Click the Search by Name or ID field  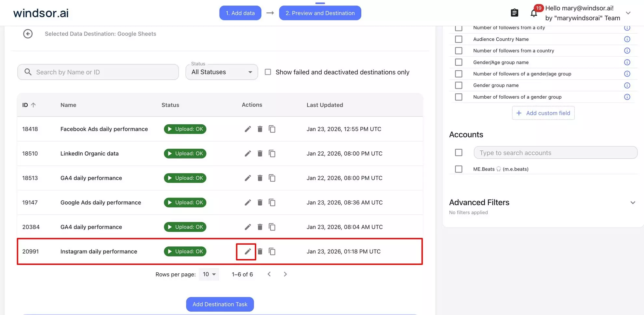pyautogui.click(x=98, y=72)
